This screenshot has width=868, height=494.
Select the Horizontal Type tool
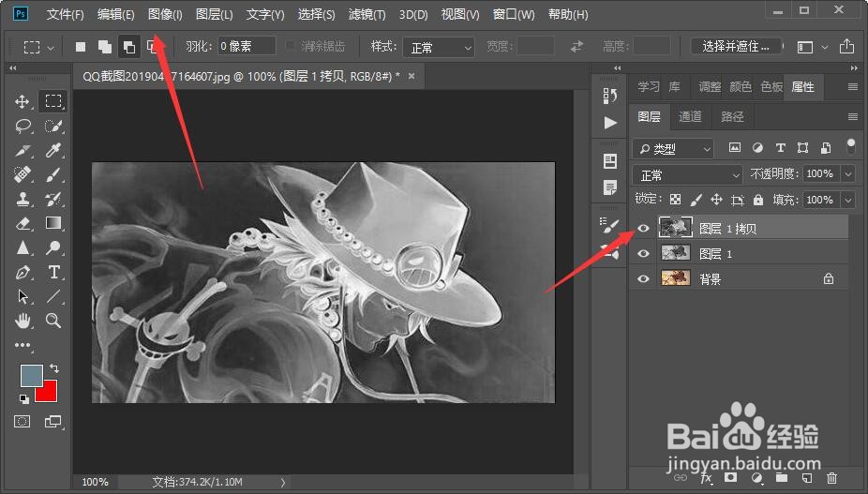pos(53,272)
